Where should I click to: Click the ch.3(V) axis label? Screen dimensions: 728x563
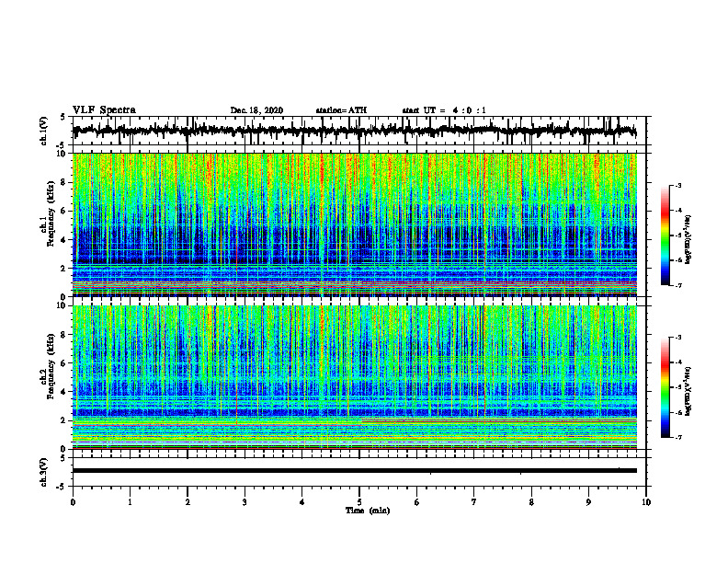click(x=44, y=472)
